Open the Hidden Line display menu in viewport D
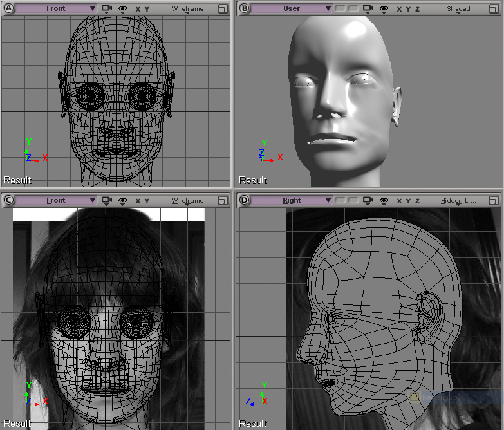Screen dimensions: 504x430 pos(458,201)
